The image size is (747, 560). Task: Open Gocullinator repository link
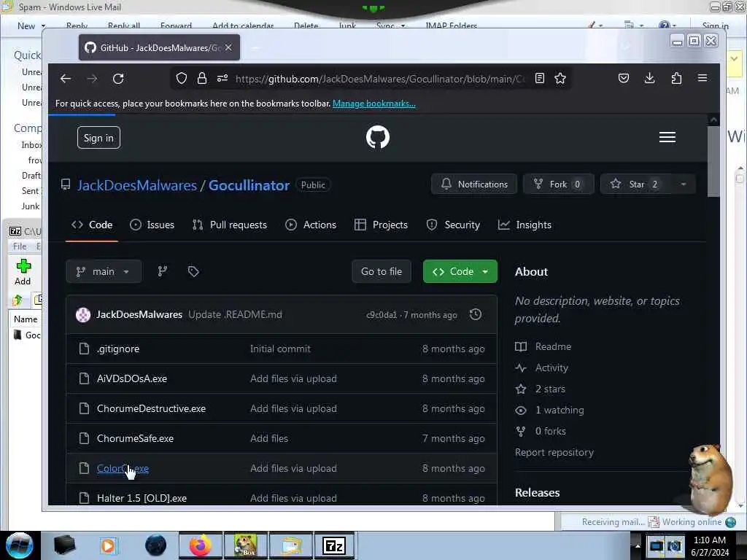coord(249,185)
